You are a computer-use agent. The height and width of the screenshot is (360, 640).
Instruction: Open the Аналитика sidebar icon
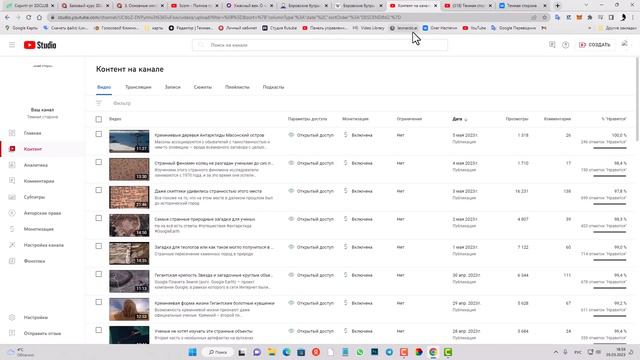coord(12,165)
